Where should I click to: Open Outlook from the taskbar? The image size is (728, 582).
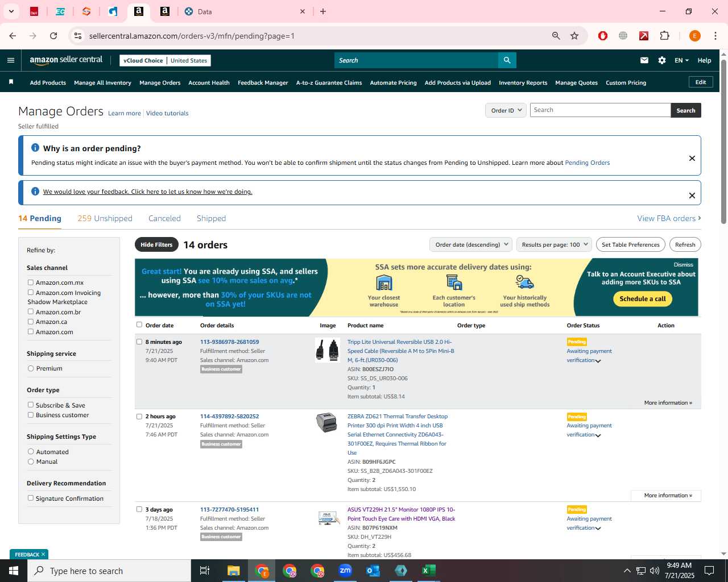click(x=373, y=571)
